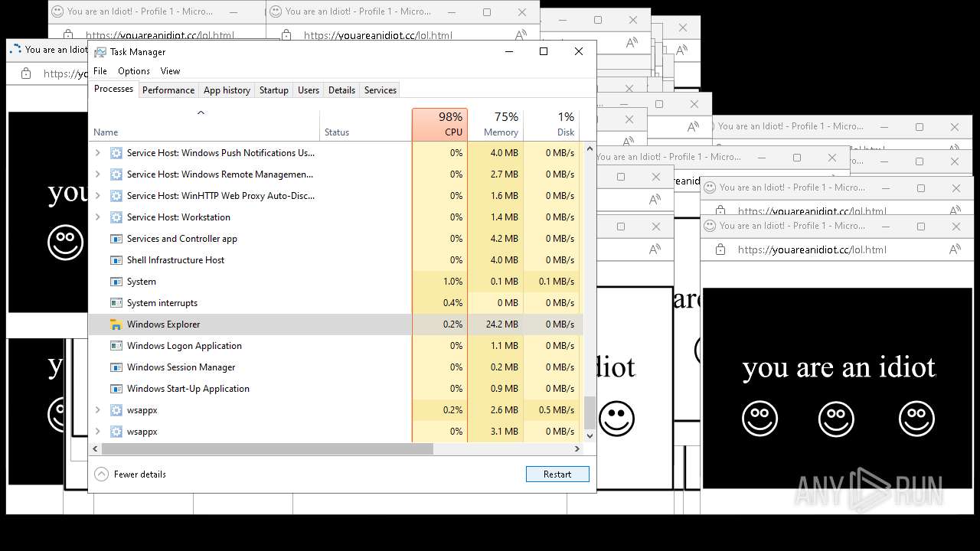Expand the wsappx row using 3.1 MB
This screenshot has width=980, height=551.
[97, 432]
